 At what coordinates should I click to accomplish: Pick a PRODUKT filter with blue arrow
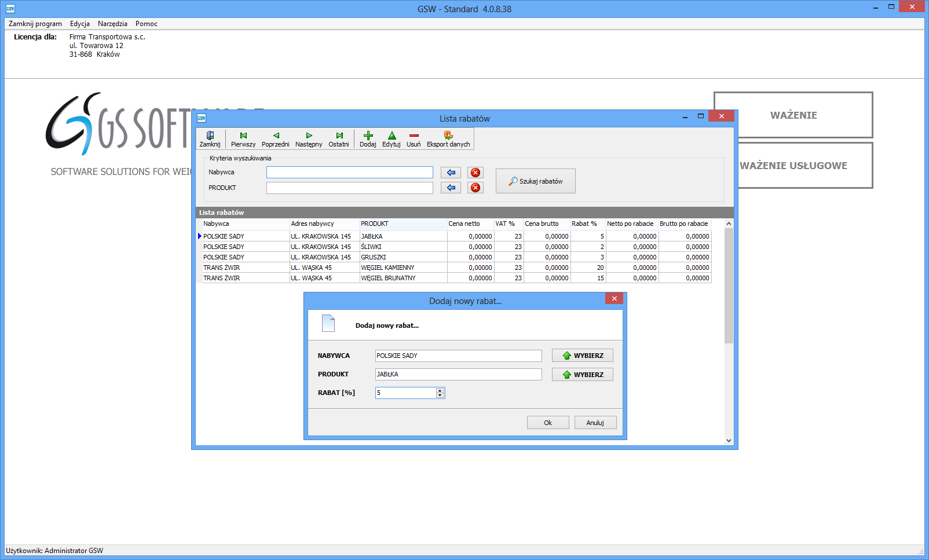451,188
